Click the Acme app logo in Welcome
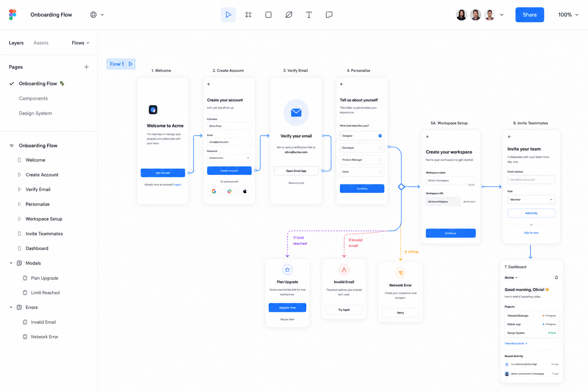The image size is (588, 392). (x=153, y=110)
